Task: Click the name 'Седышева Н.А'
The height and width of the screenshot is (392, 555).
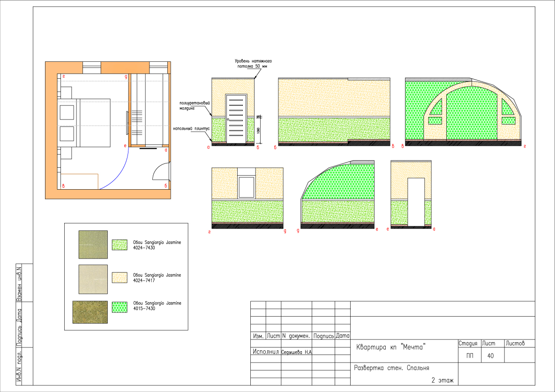Action: 296,352
